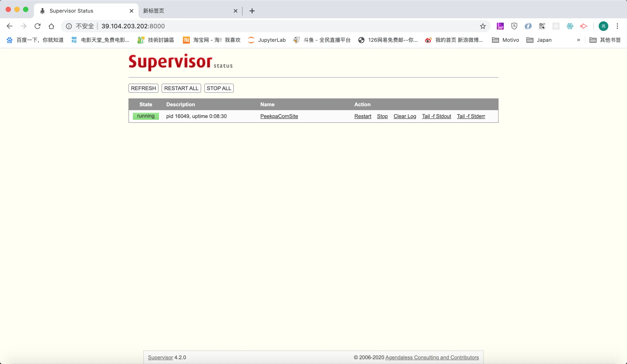Click the Description column header
The height and width of the screenshot is (364, 627).
[x=181, y=104]
